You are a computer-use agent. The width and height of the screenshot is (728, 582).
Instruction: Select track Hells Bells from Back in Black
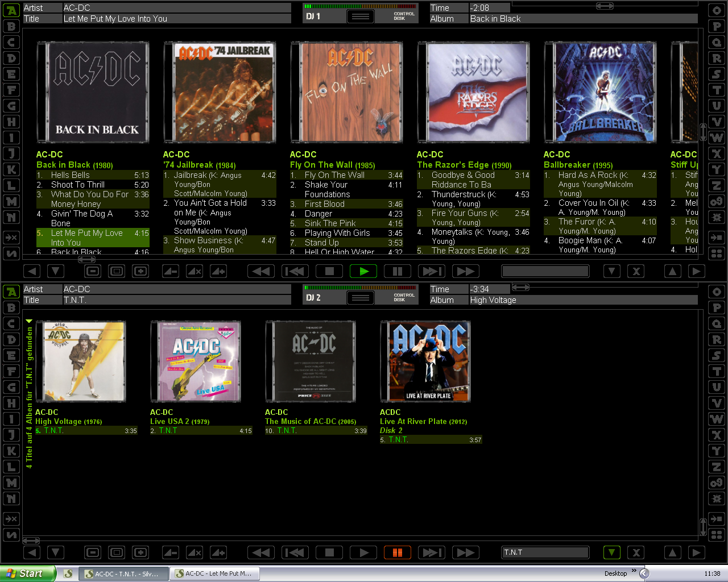71,175
